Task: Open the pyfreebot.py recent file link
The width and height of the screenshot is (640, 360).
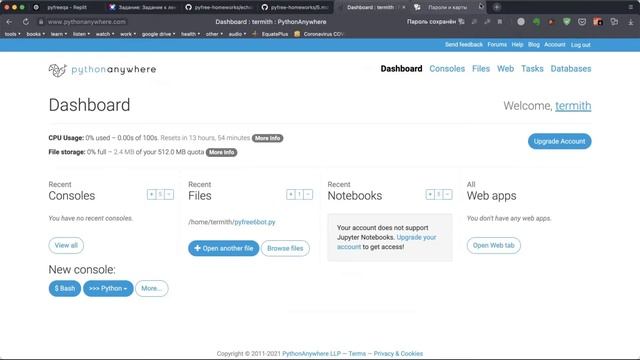Action: coord(255,222)
